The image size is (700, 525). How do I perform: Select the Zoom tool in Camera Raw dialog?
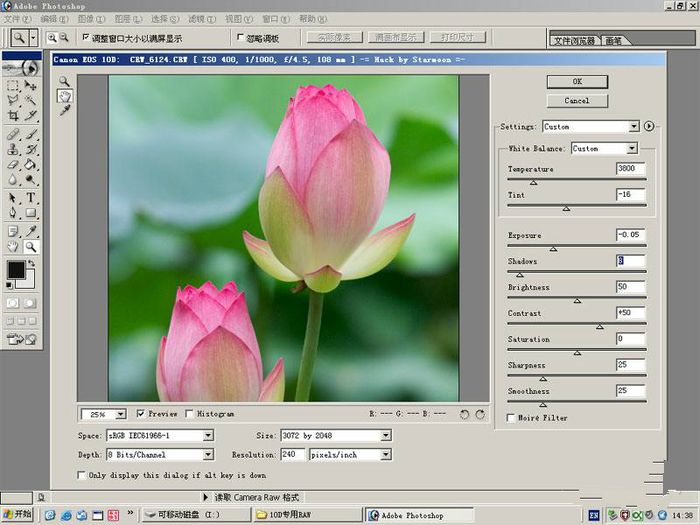(x=65, y=81)
